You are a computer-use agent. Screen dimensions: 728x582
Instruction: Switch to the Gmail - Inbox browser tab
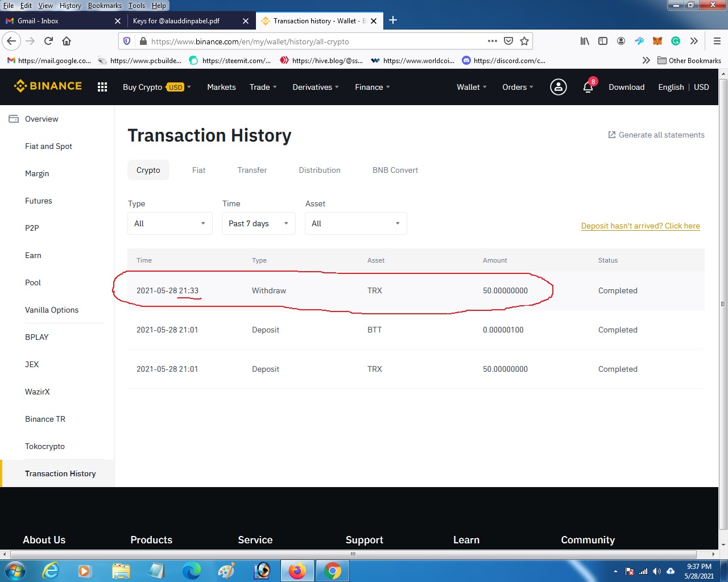tap(63, 21)
